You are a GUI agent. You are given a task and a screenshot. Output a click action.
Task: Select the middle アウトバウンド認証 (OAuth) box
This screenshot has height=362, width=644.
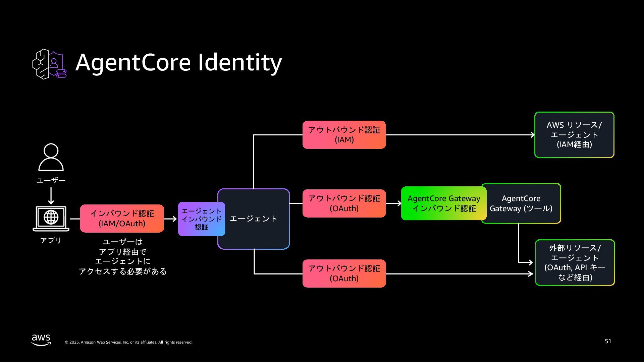click(x=344, y=203)
